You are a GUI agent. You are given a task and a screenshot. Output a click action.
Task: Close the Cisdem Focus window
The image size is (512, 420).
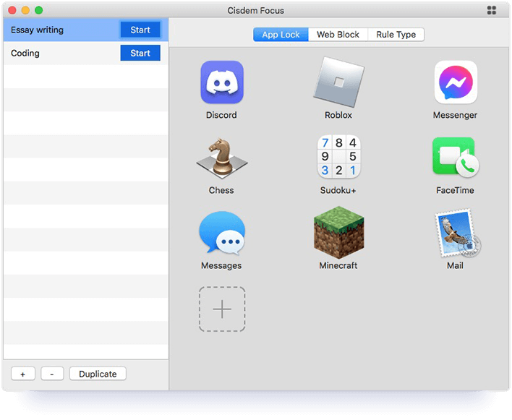[x=12, y=10]
